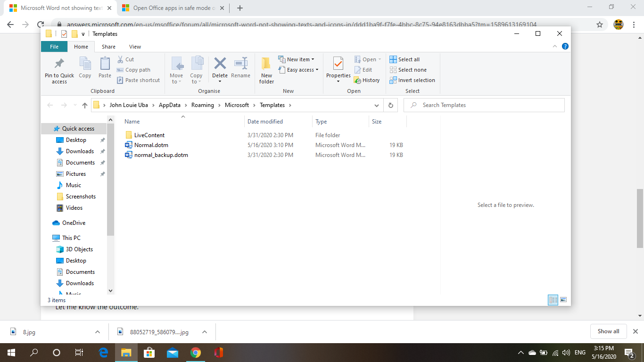This screenshot has height=362, width=644.
Task: Open Explorer Help question mark
Action: (x=565, y=46)
